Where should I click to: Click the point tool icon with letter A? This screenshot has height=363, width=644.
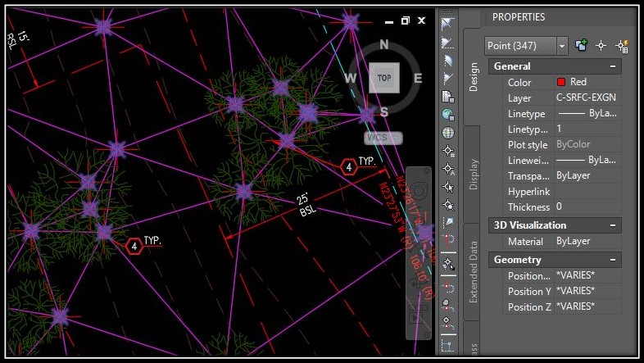pos(448,169)
